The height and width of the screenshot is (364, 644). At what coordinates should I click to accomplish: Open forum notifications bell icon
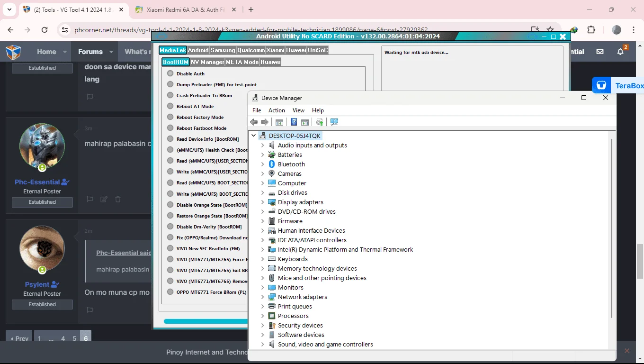pyautogui.click(x=621, y=52)
